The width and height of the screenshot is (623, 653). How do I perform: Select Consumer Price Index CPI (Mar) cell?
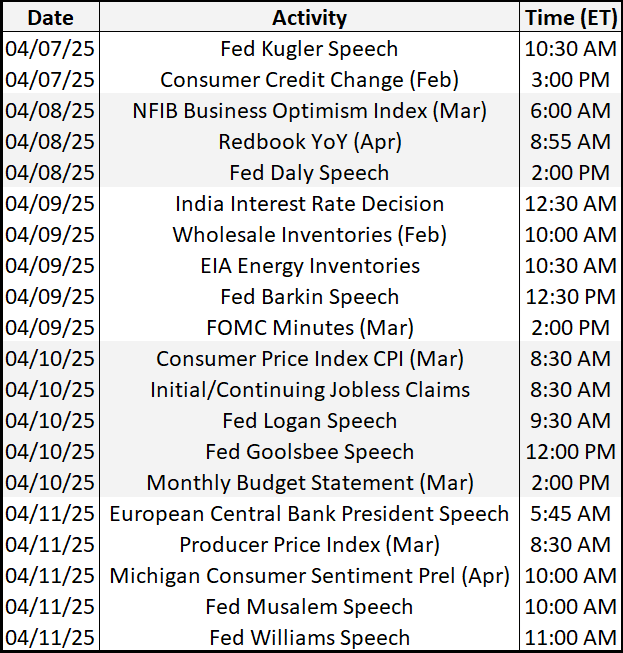tap(309, 359)
